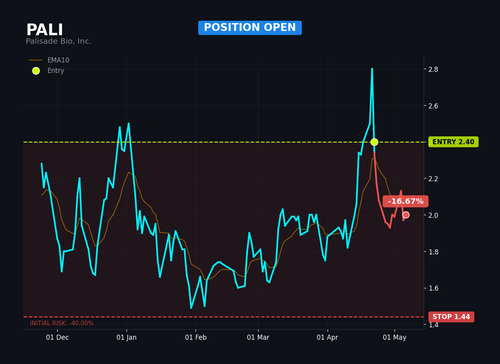
Task: Click the INITIAL RISK: -40.00% text
Action: 62,323
